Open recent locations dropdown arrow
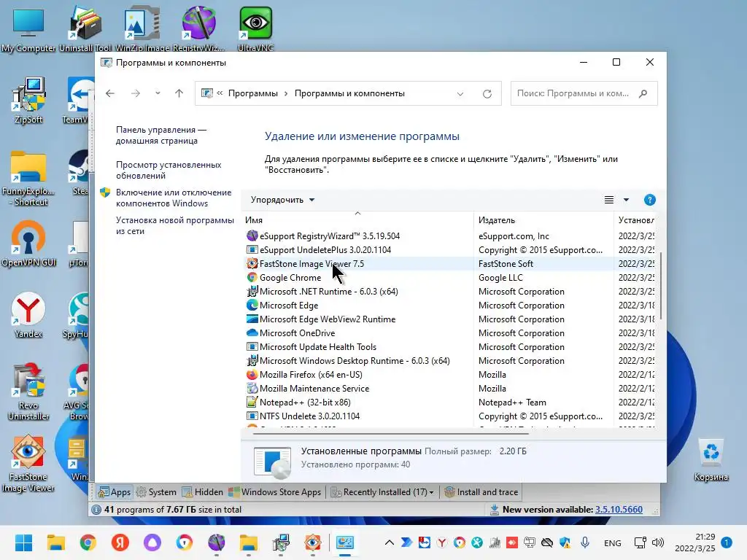 click(x=158, y=93)
